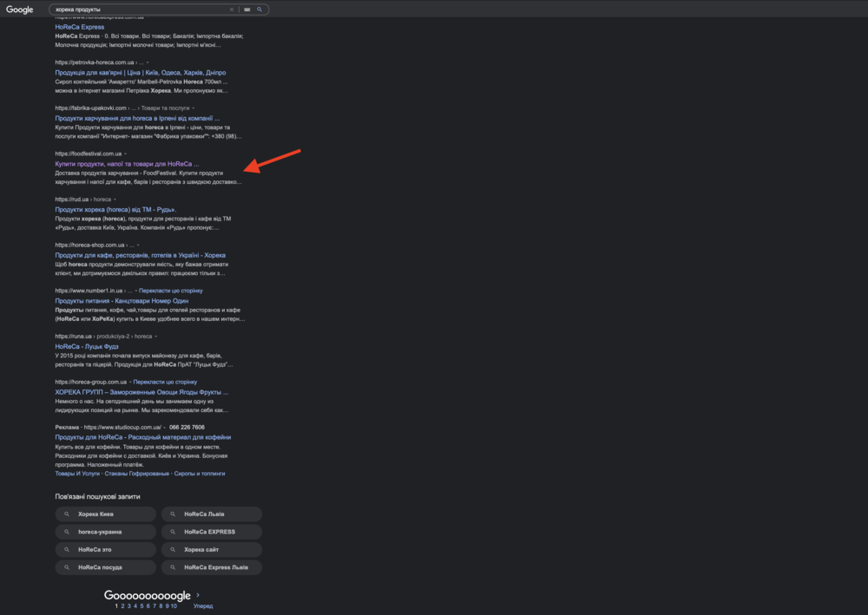The image size is (868, 615).
Task: Go to results page 10
Action: point(174,606)
